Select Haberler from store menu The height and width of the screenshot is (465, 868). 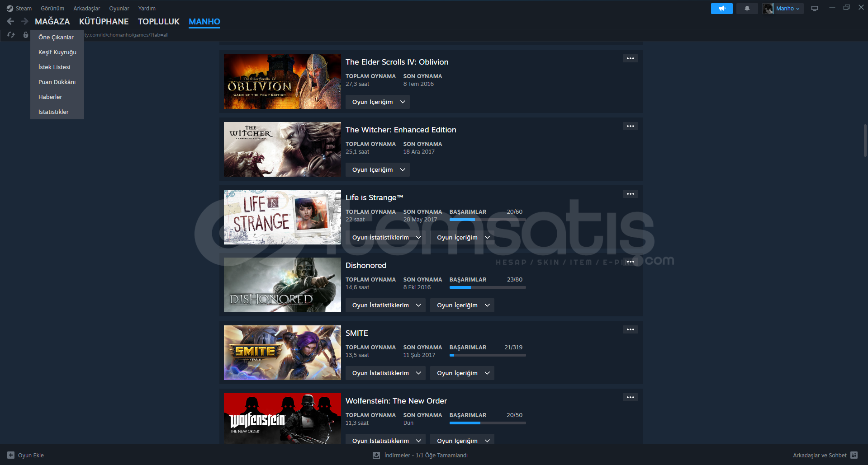click(x=57, y=97)
